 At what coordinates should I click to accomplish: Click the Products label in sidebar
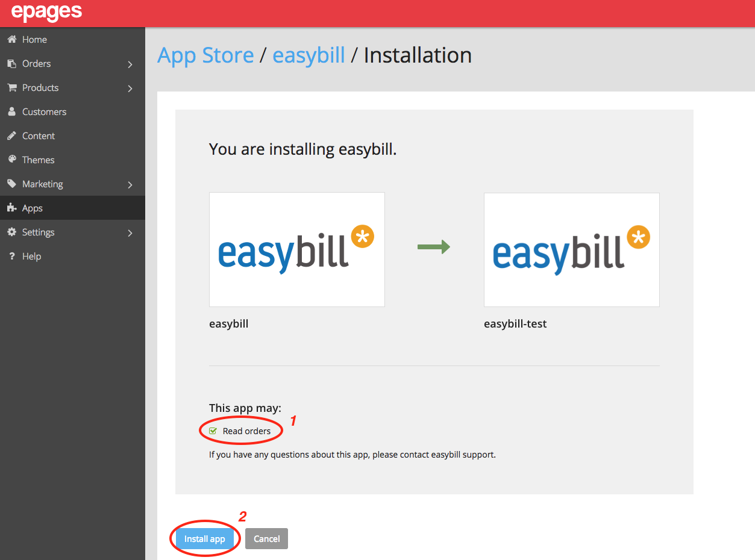click(40, 87)
